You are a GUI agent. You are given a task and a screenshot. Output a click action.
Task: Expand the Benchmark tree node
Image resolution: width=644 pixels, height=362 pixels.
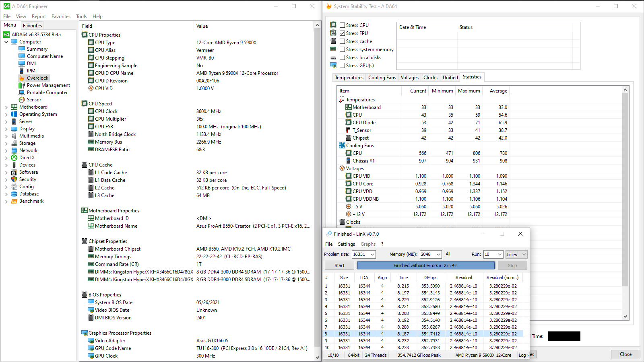pos(6,201)
